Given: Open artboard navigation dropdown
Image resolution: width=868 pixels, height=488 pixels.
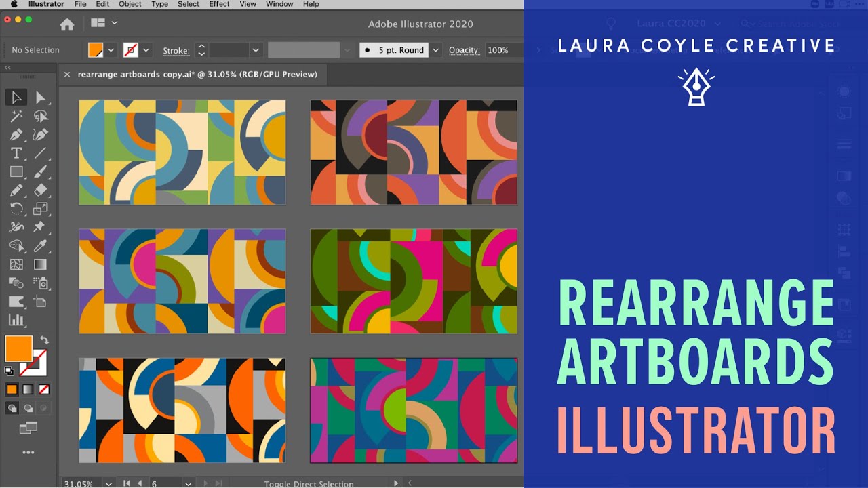Looking at the screenshot, I should (187, 484).
